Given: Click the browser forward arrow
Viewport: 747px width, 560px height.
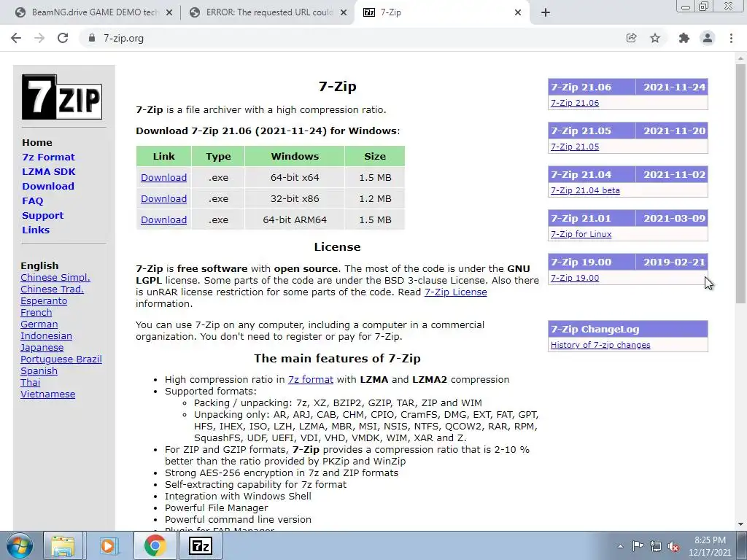Looking at the screenshot, I should click(39, 38).
